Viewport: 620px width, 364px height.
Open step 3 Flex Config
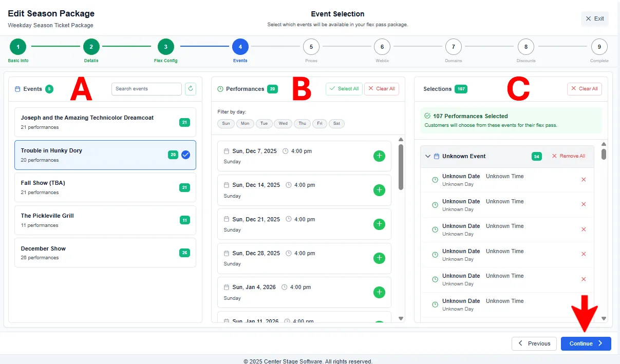(x=165, y=47)
